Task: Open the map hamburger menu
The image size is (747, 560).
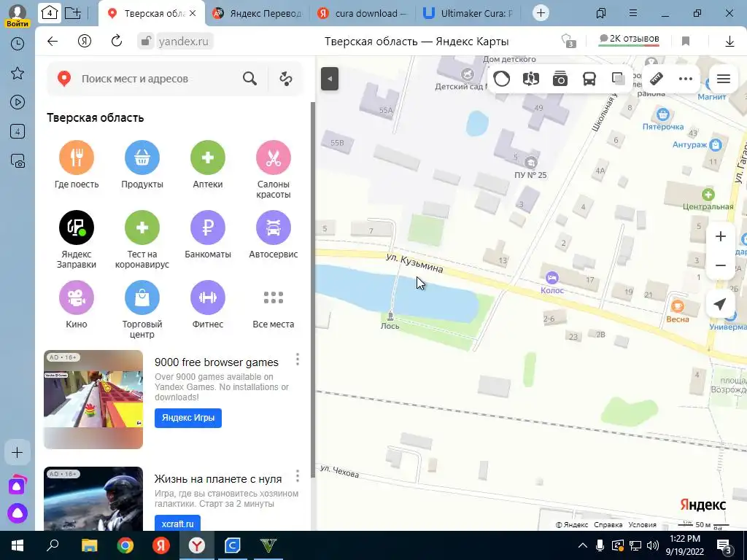Action: 723,79
